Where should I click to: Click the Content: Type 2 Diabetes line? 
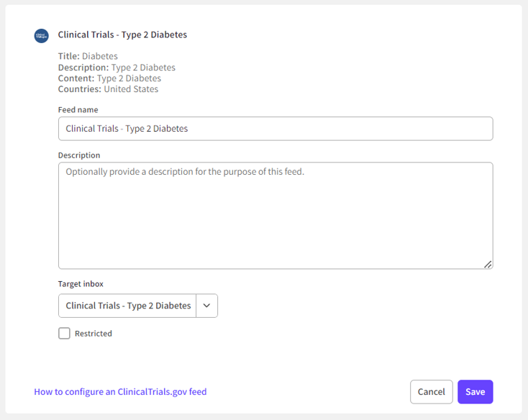[x=109, y=78]
